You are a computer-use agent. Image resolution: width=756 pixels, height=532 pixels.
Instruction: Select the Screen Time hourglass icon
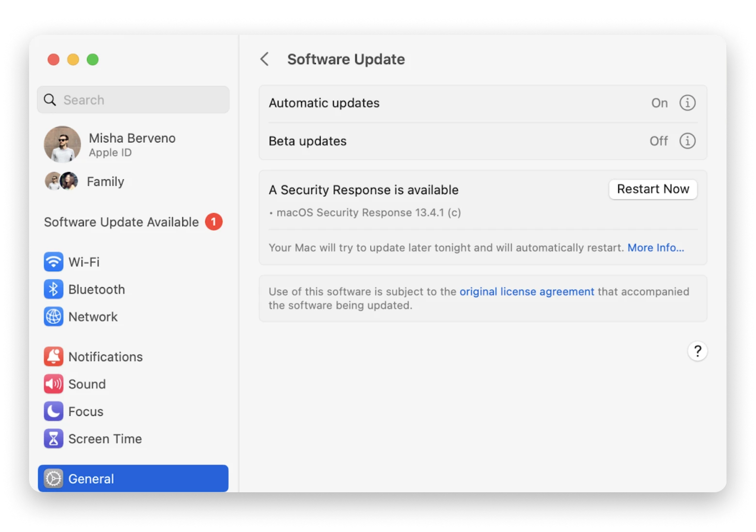53,438
